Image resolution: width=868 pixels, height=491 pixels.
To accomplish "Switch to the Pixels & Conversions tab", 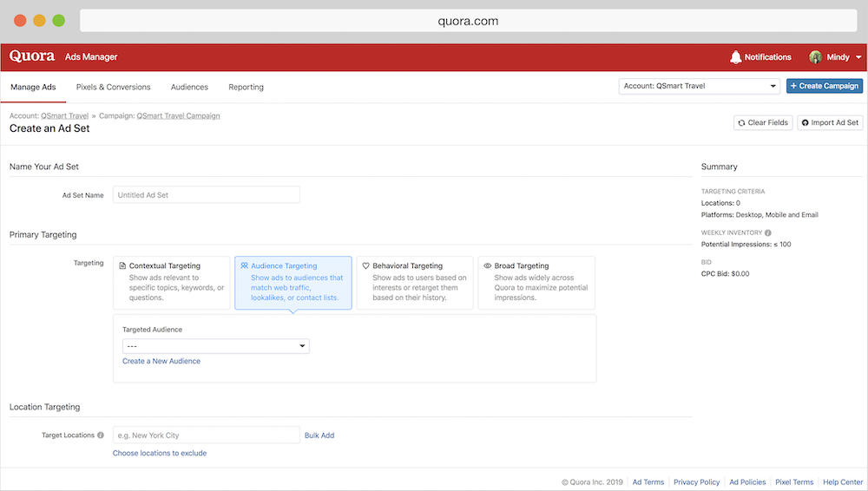I will point(113,87).
